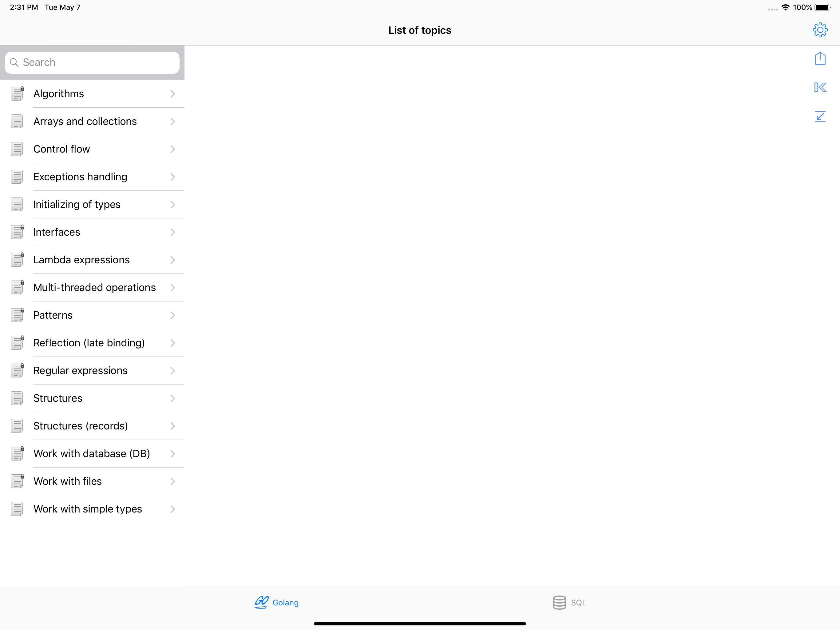The width and height of the screenshot is (840, 630).
Task: Select Multi-threaded operations topic
Action: click(x=94, y=288)
